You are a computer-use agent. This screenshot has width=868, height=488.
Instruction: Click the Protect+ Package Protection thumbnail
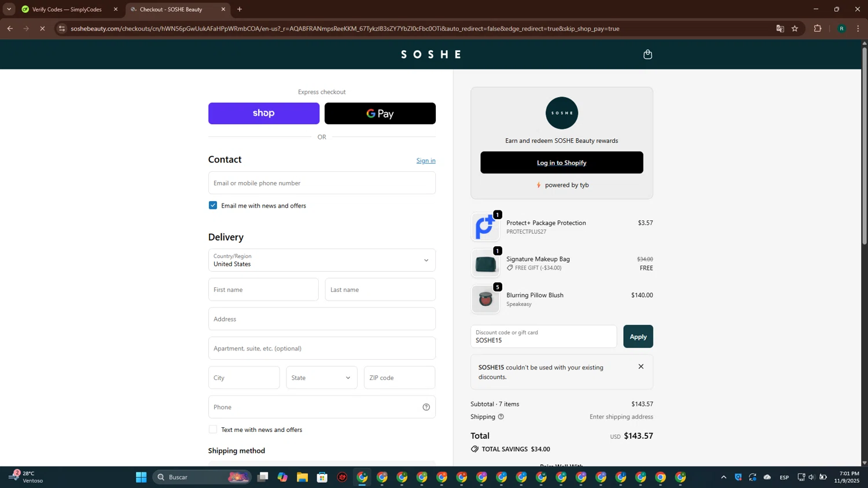(485, 227)
